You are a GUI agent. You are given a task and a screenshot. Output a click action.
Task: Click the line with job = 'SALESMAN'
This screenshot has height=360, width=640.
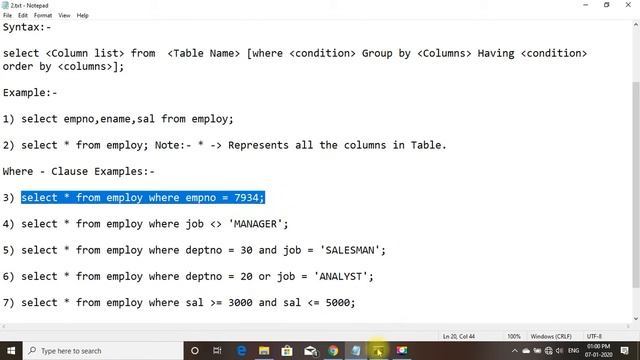[194, 250]
